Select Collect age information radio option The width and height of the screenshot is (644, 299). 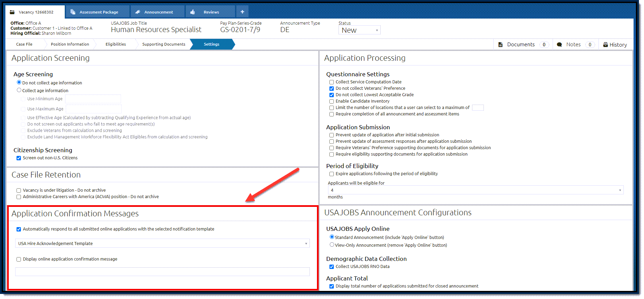pyautogui.click(x=19, y=90)
